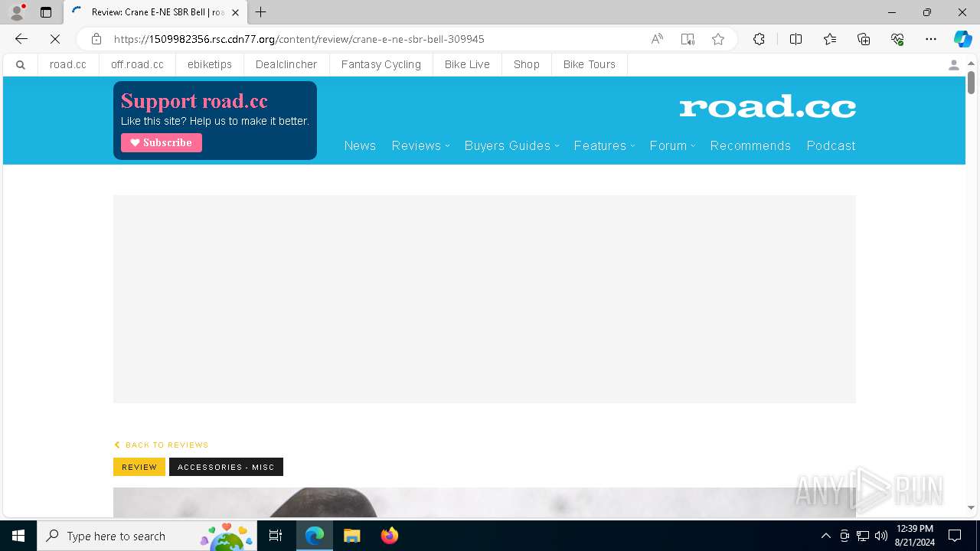This screenshot has height=551, width=980.
Task: Click the user account icon on site bar
Action: (x=953, y=65)
